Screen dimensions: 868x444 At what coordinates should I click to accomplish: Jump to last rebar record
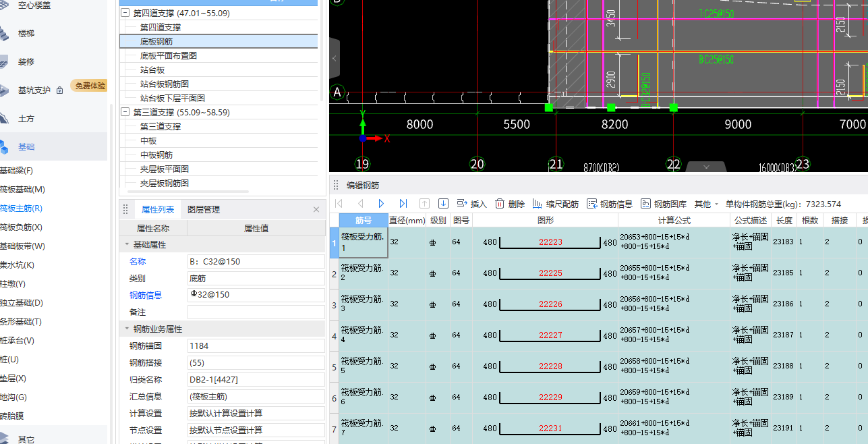pos(403,203)
